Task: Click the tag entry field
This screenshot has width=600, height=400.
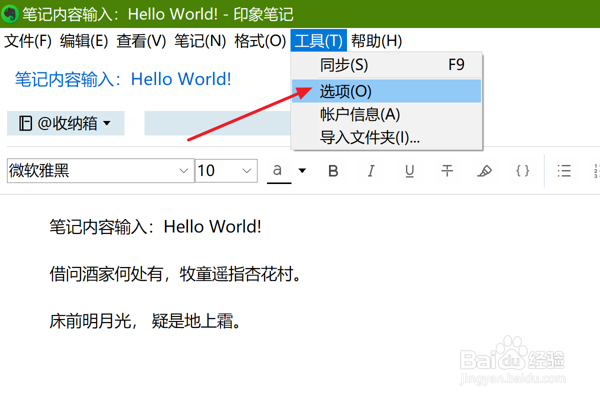Action: pyautogui.click(x=217, y=123)
